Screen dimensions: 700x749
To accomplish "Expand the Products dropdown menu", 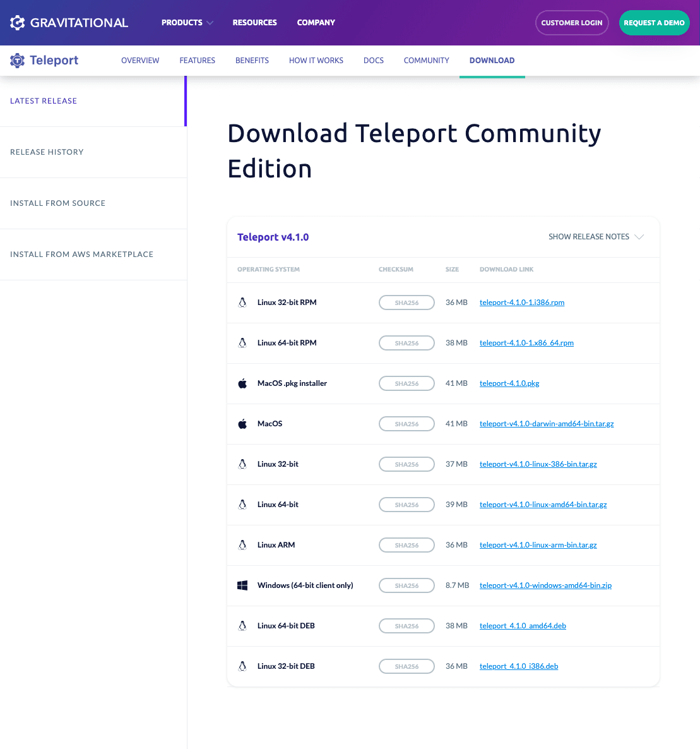I will pos(187,23).
